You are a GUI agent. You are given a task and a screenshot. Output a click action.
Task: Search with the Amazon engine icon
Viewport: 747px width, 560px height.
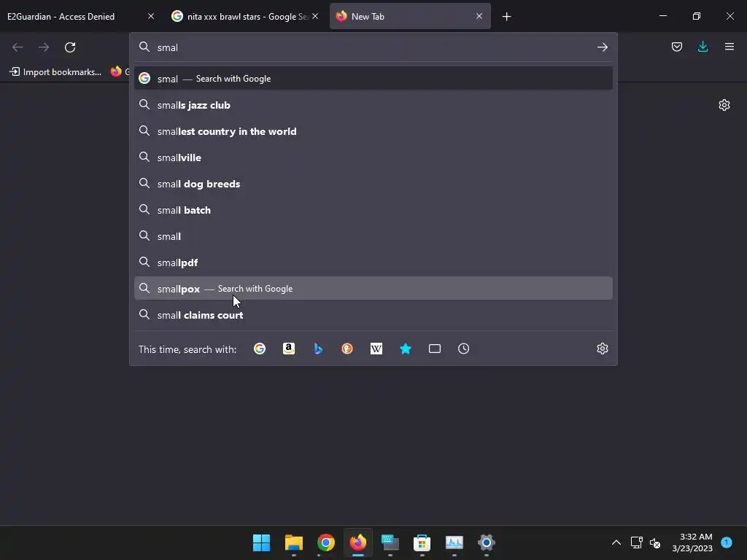pos(289,349)
